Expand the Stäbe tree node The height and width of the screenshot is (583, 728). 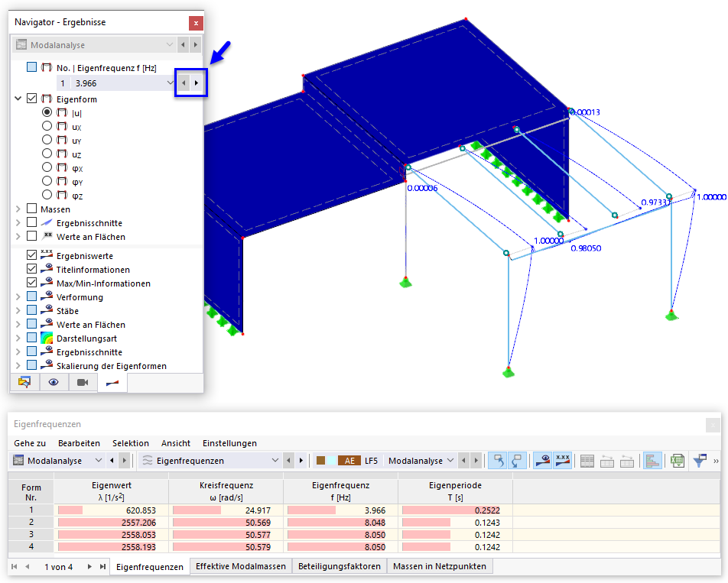[x=18, y=310]
